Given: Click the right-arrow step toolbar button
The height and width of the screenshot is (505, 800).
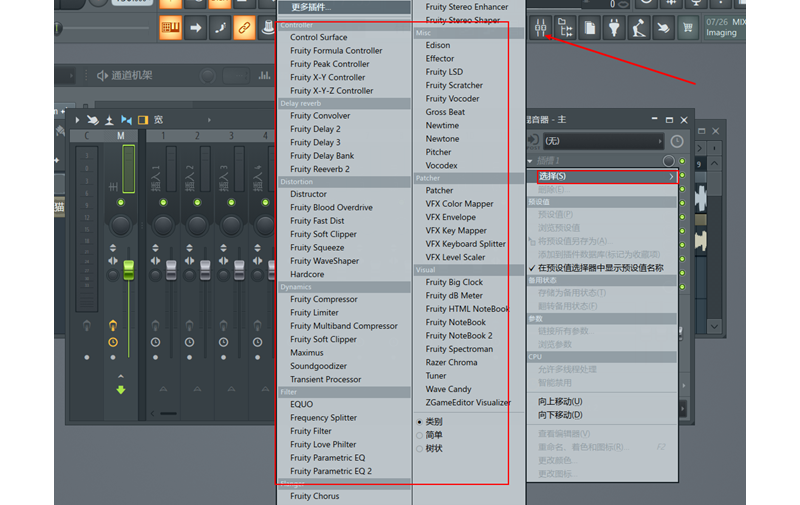Looking at the screenshot, I should 195,28.
